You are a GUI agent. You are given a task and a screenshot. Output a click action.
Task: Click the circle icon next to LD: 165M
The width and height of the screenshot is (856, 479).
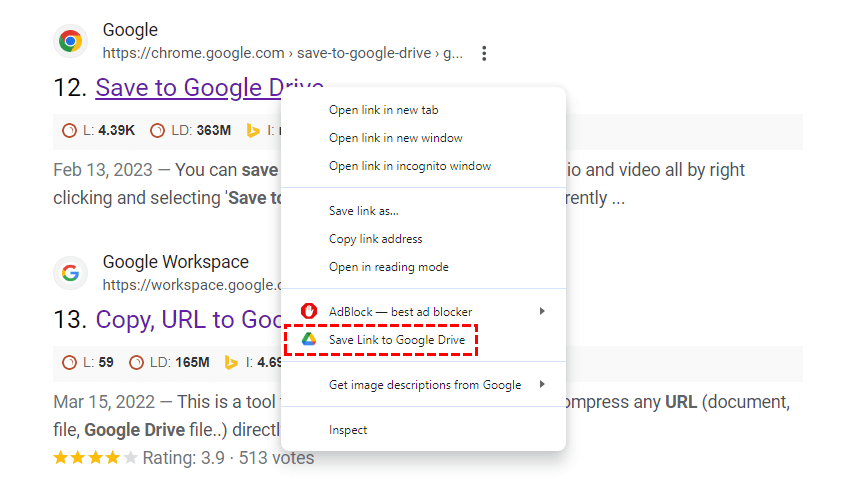point(136,362)
